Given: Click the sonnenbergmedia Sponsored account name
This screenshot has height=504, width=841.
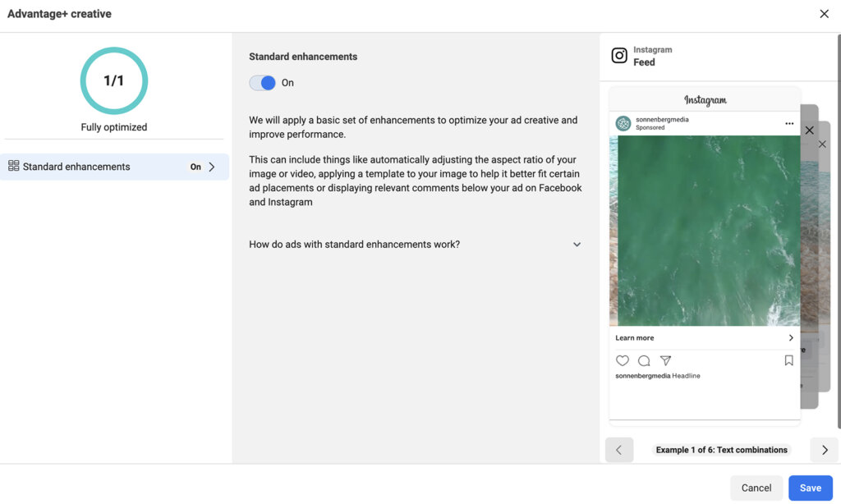Looking at the screenshot, I should point(662,123).
